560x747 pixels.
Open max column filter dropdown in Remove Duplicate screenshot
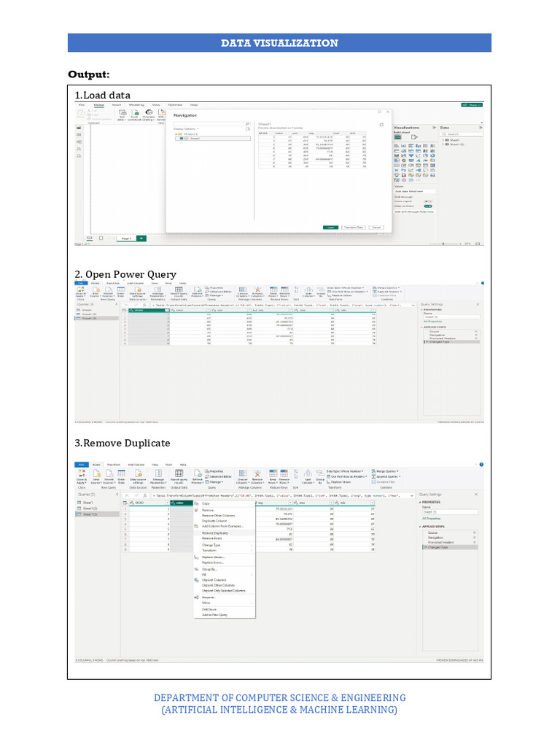point(331,503)
